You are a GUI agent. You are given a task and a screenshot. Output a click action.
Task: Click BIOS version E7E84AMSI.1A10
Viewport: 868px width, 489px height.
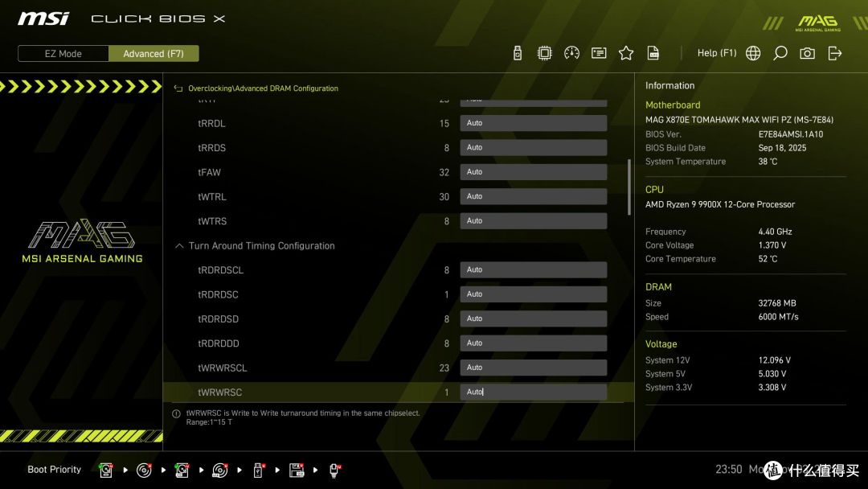(791, 134)
